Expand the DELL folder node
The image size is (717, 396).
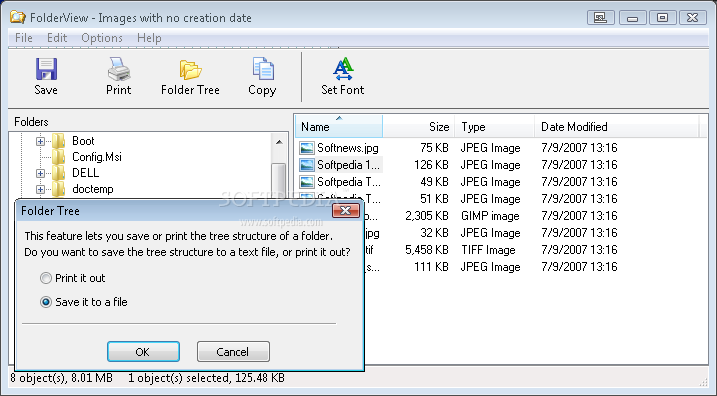(x=40, y=173)
